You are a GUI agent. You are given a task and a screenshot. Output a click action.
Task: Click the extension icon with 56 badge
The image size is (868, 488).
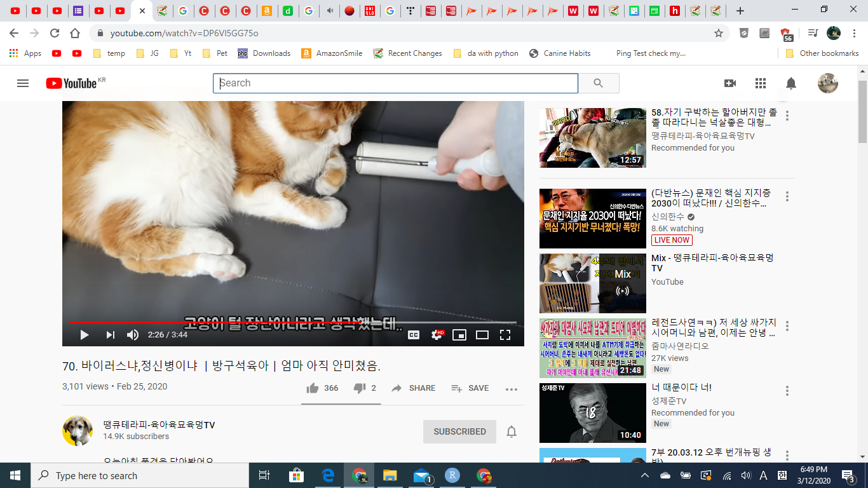pos(786,34)
